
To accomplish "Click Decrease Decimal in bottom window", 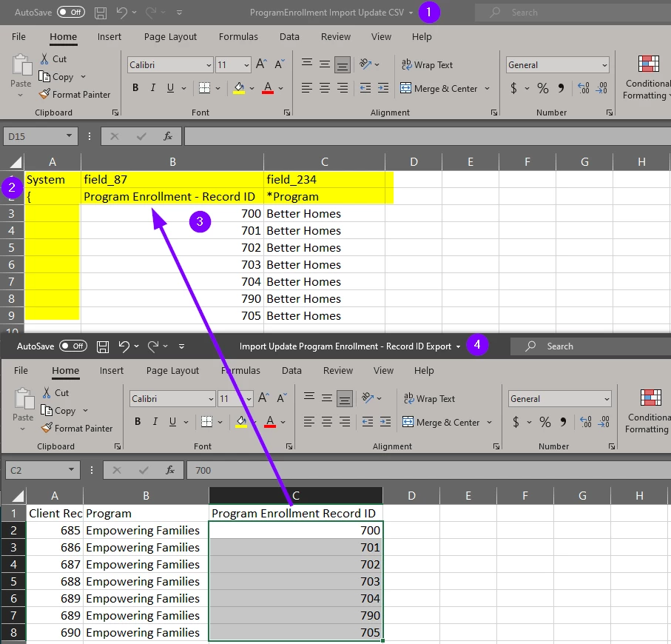I will [x=604, y=422].
